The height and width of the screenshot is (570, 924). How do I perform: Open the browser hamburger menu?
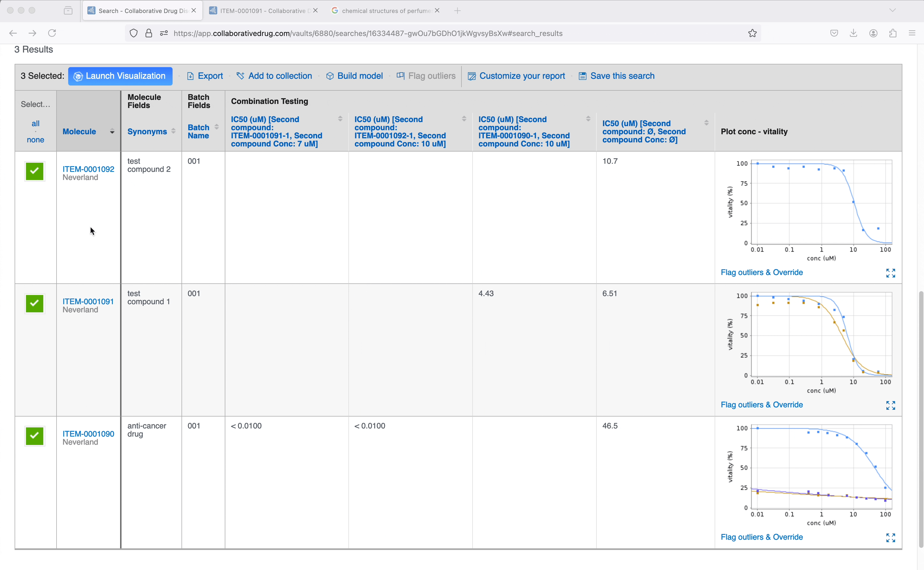coord(912,33)
